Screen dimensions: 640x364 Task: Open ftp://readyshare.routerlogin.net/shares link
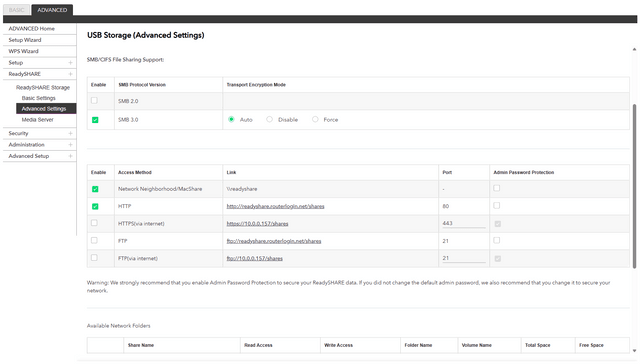[274, 241]
